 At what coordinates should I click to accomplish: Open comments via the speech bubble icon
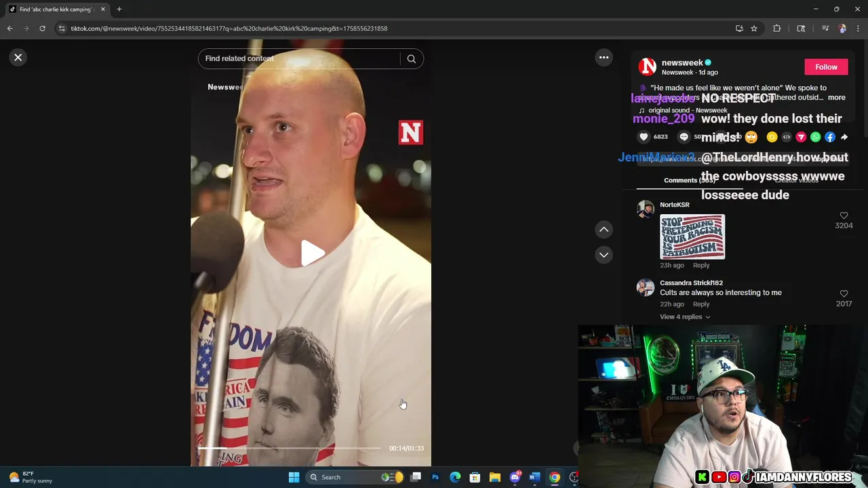point(684,137)
